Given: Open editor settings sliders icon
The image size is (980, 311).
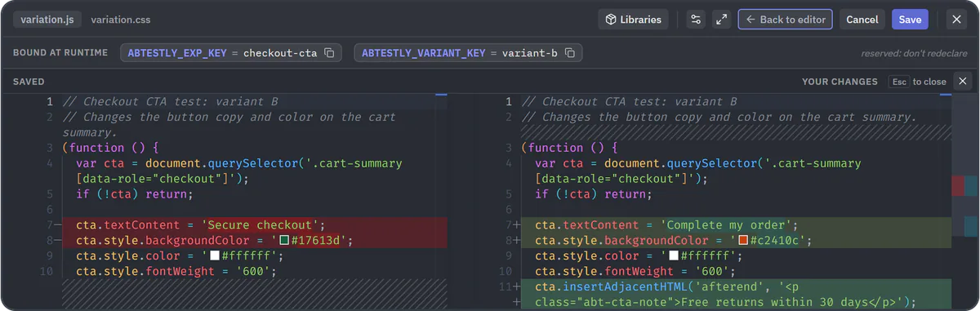Looking at the screenshot, I should [696, 20].
